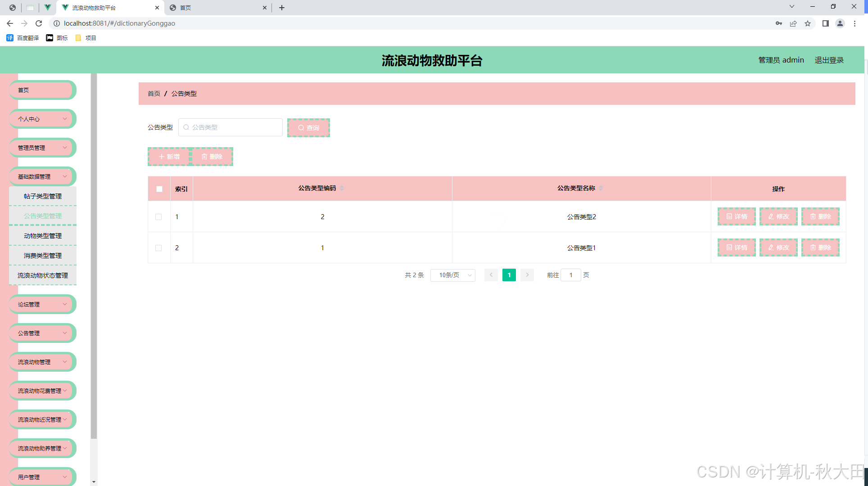The height and width of the screenshot is (486, 868).
Task: Click 修改 button for 公告类型2 row
Action: click(778, 216)
